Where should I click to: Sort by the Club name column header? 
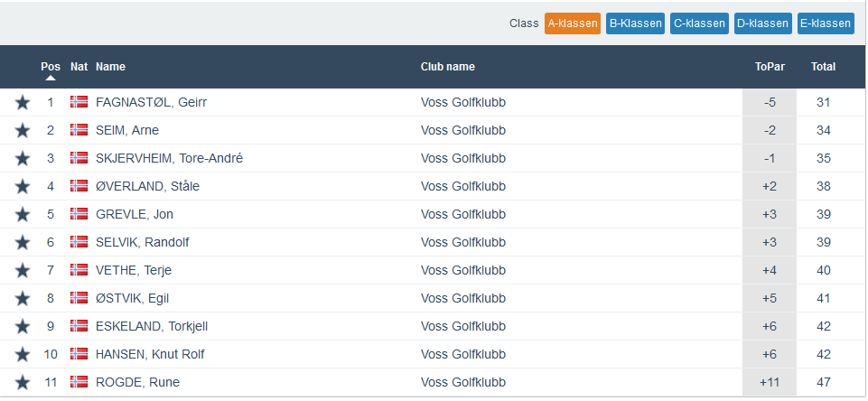point(448,67)
